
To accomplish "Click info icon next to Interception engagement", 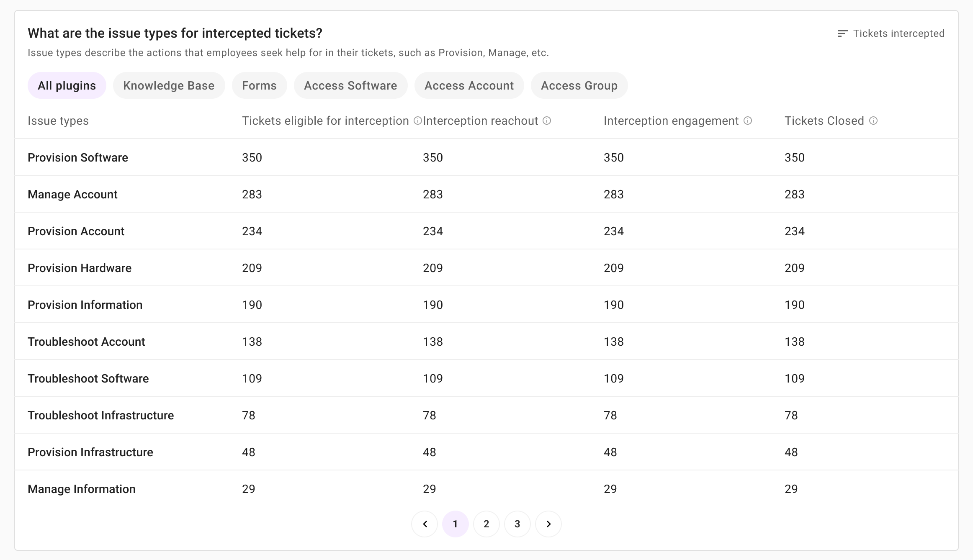I will click(748, 121).
